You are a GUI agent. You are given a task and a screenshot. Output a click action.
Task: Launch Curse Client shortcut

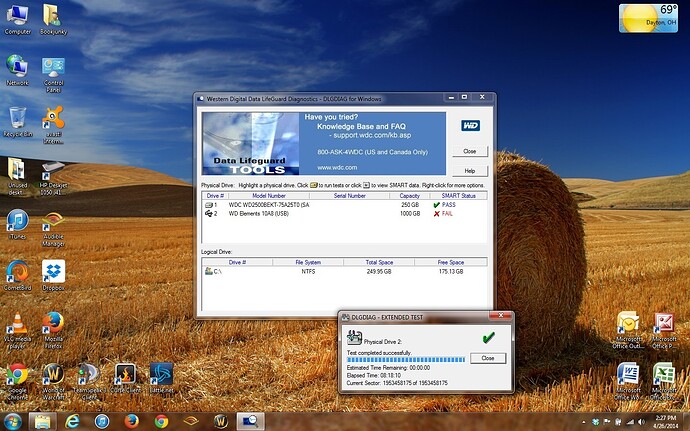pyautogui.click(x=125, y=379)
